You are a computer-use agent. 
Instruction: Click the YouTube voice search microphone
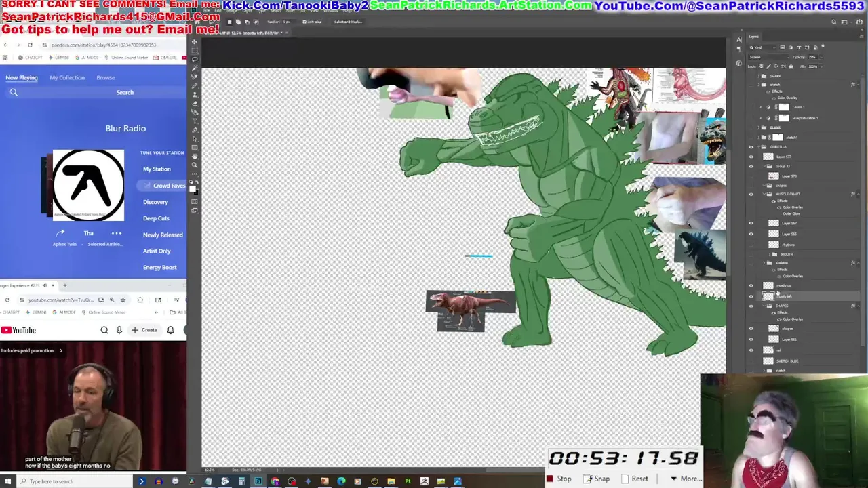[x=119, y=330]
